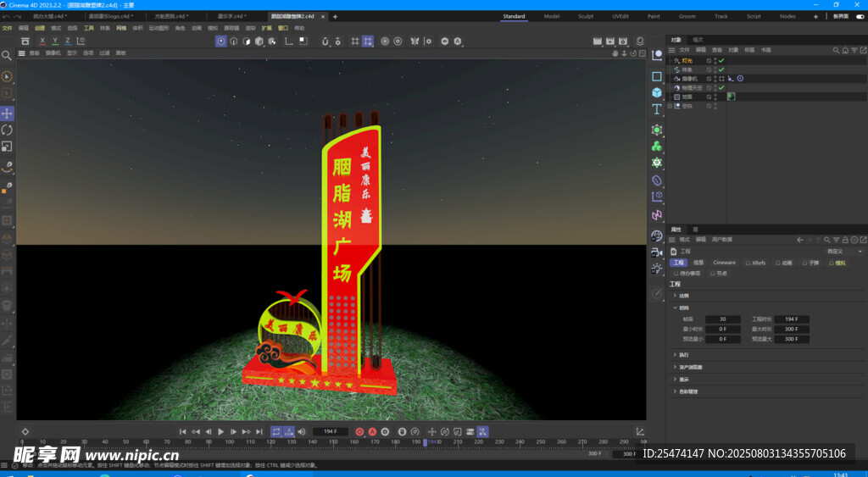Click the 帧率 value field showing 30
The width and height of the screenshot is (868, 477).
pos(722,319)
